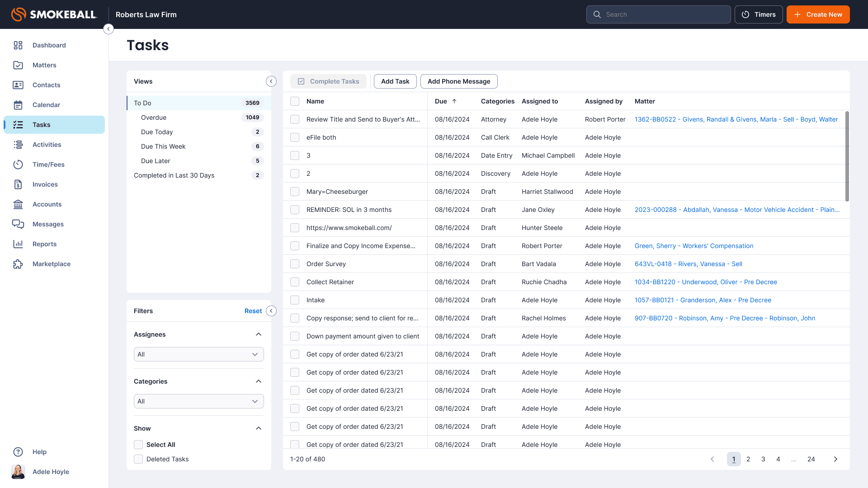Open the Marketplace puzzle icon
The height and width of the screenshot is (488, 868).
pyautogui.click(x=18, y=264)
